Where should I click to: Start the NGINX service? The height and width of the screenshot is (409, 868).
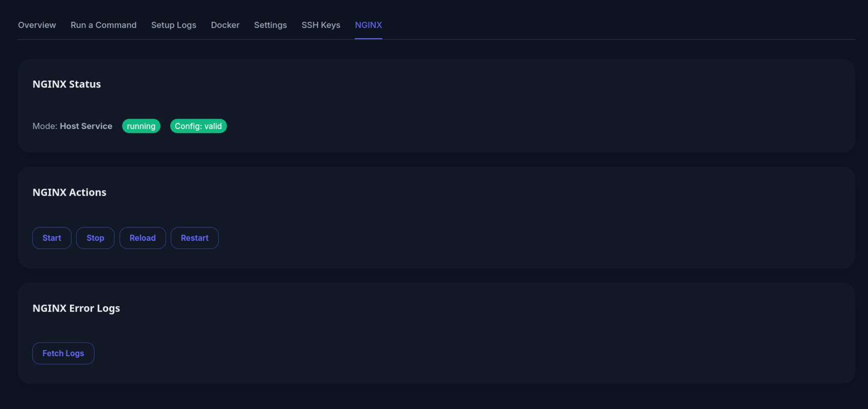[x=52, y=238]
